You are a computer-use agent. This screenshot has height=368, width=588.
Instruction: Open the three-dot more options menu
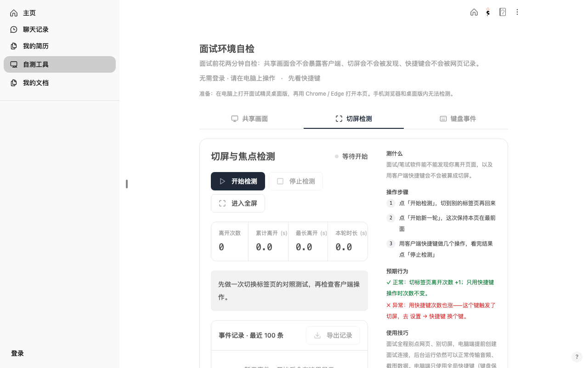(x=517, y=12)
